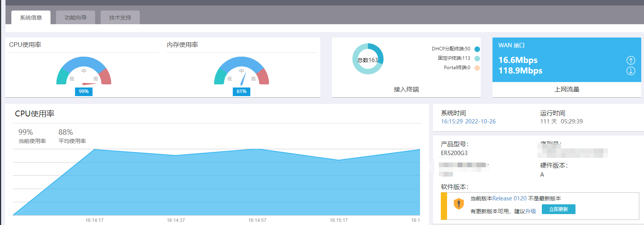
Task: Click the 99% CPU gauge value badge
Action: click(84, 91)
